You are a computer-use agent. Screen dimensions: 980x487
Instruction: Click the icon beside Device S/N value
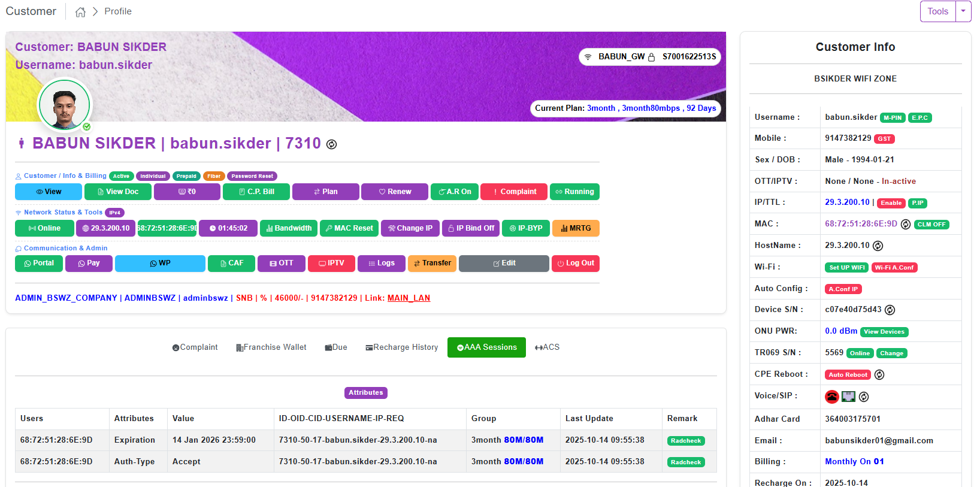890,310
